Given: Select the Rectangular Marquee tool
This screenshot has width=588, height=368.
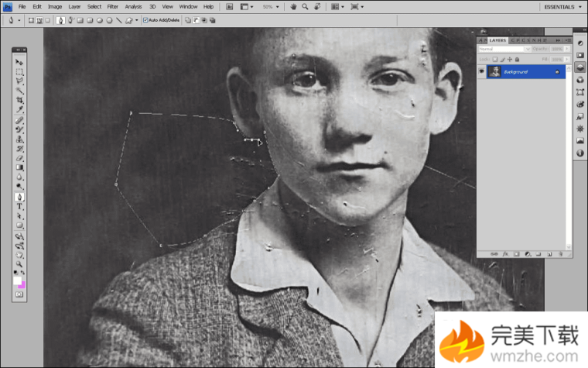Looking at the screenshot, I should coord(19,71).
